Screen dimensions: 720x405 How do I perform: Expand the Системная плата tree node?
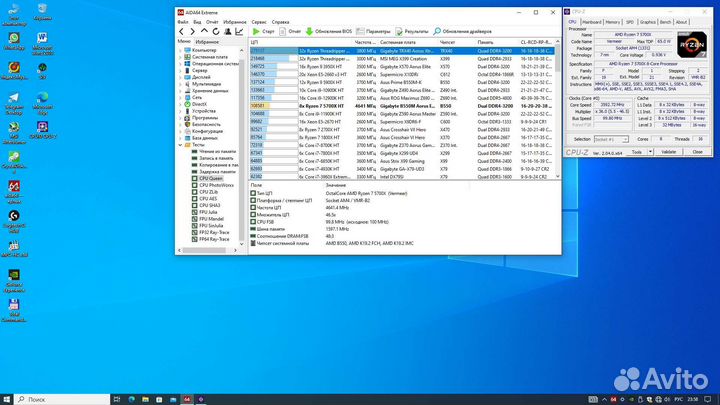(180, 57)
